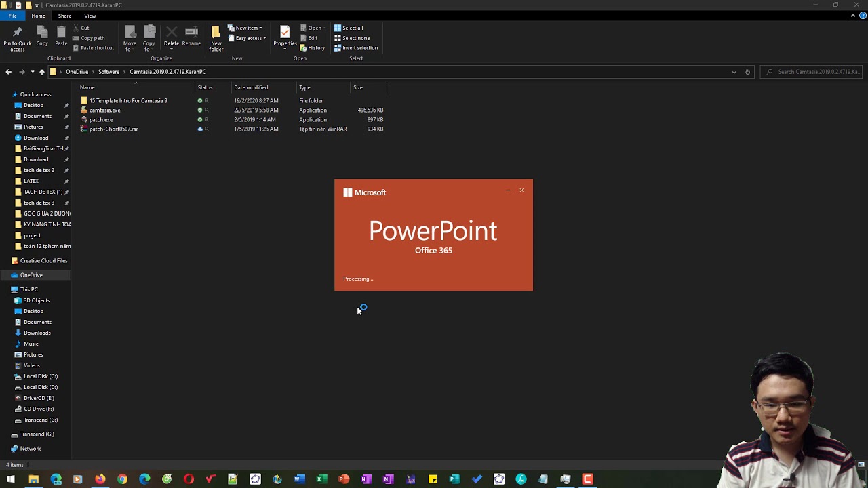Viewport: 868px width, 488px height.
Task: Expand Properties dropdown arrow
Action: [285, 49]
